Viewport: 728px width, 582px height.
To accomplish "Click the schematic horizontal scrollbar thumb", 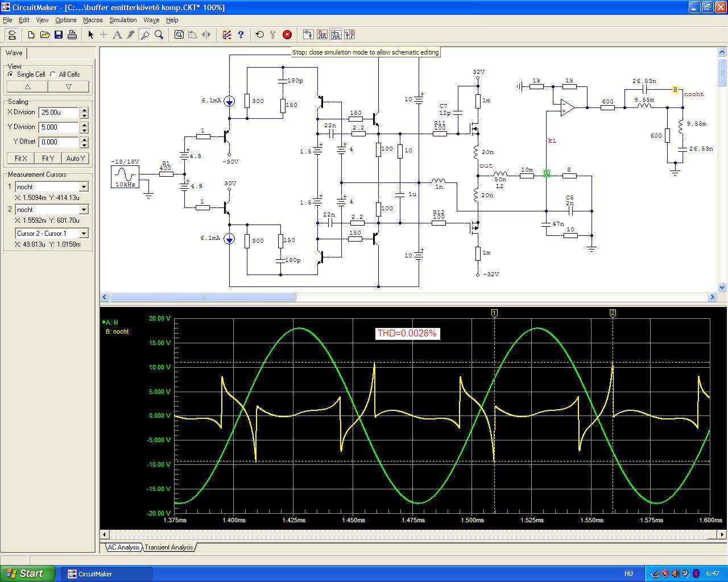I will coord(202,297).
